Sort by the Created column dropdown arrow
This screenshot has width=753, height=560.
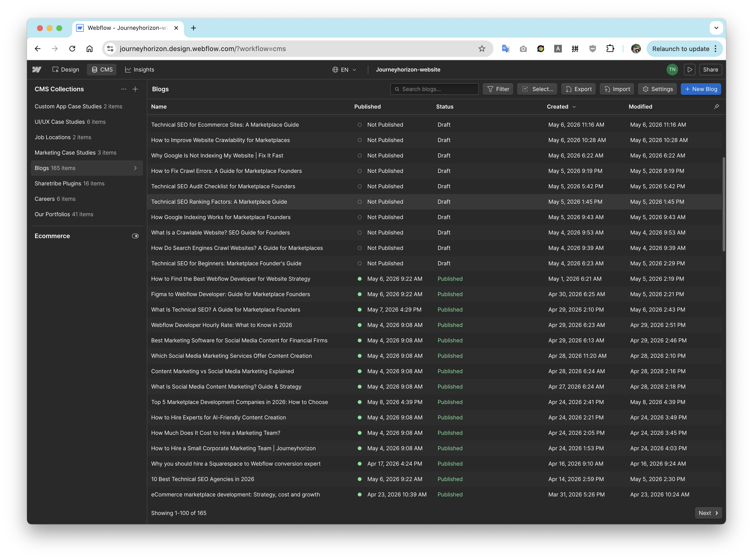(x=574, y=107)
